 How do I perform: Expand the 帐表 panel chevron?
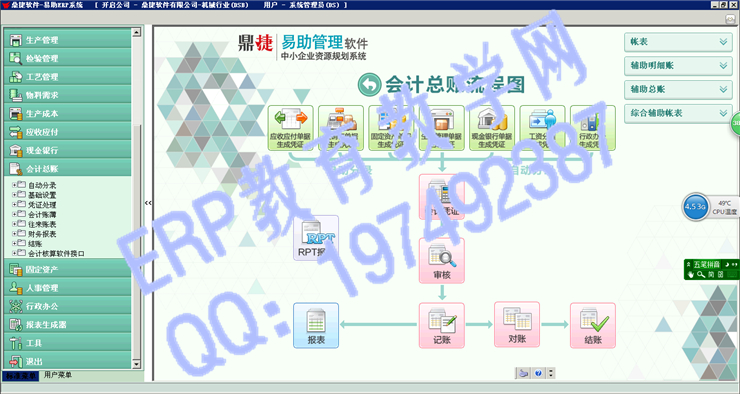click(x=723, y=42)
